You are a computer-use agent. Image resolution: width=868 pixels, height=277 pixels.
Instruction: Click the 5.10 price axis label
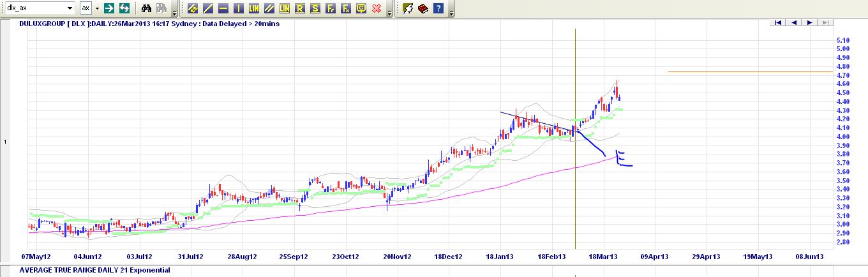coord(842,40)
